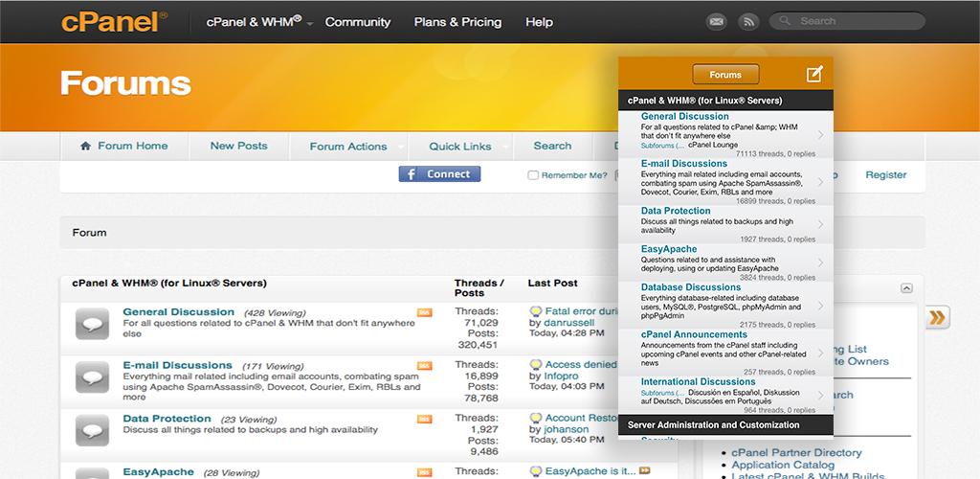Click the Forum Home house icon
980x479 pixels.
[85, 146]
